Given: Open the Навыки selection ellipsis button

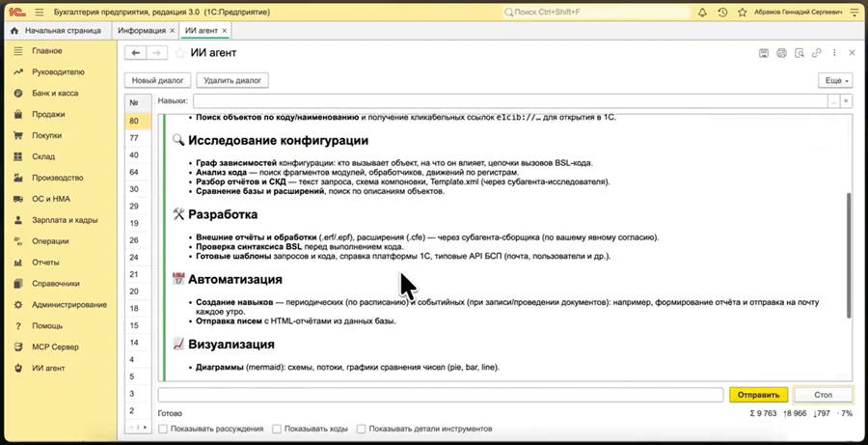Looking at the screenshot, I should (x=833, y=101).
